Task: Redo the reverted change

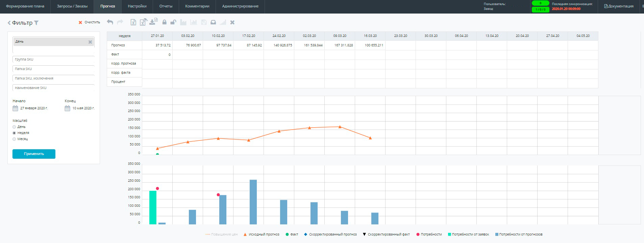Action: [120, 22]
